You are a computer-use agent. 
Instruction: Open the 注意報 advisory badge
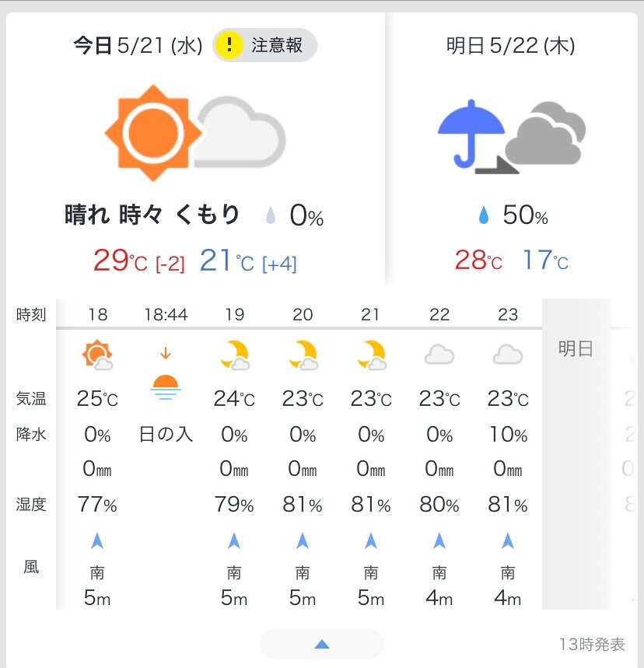pos(264,45)
